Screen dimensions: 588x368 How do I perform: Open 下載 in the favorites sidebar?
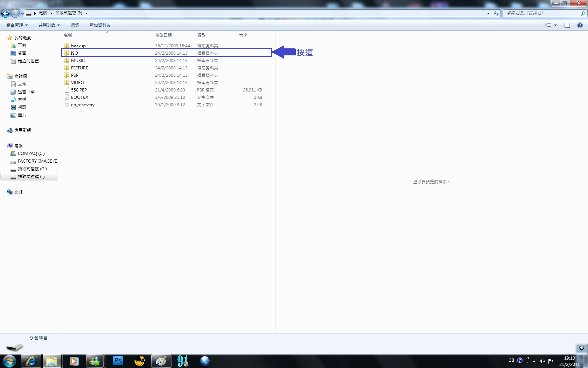[x=19, y=46]
